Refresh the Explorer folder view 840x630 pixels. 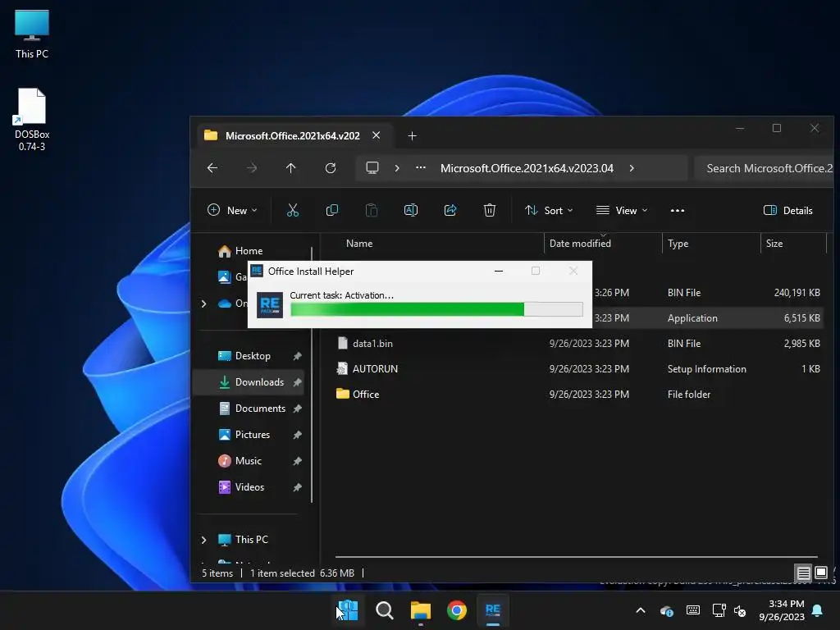point(331,168)
